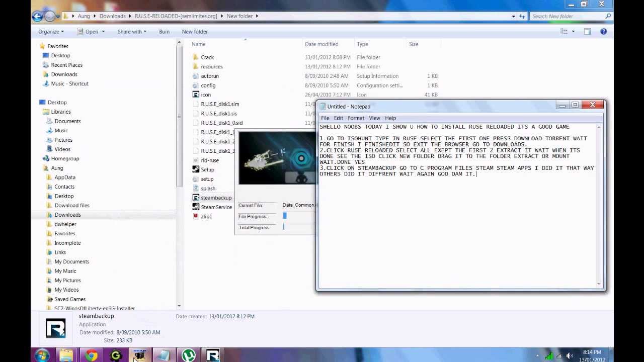Image resolution: width=644 pixels, height=362 pixels.
Task: Open the Organize dropdown
Action: [x=51, y=32]
